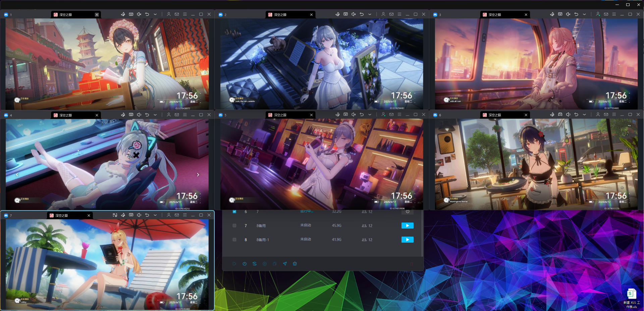The height and width of the screenshot is (311, 644).
Task: Open the hamburger menu in window 2
Action: 399,14
